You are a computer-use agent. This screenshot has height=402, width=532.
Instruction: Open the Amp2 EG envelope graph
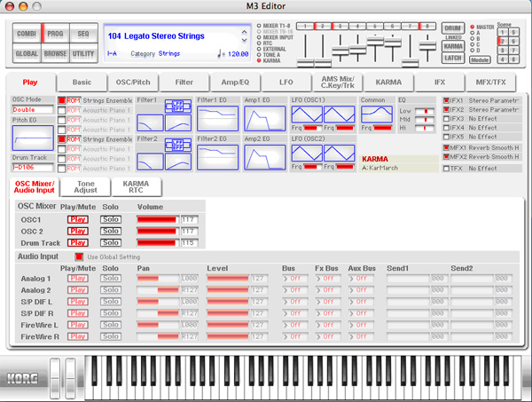point(264,157)
